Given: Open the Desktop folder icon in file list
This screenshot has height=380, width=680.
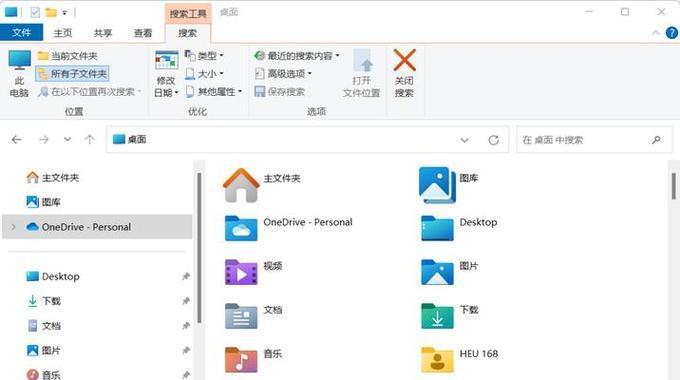Looking at the screenshot, I should pyautogui.click(x=437, y=228).
